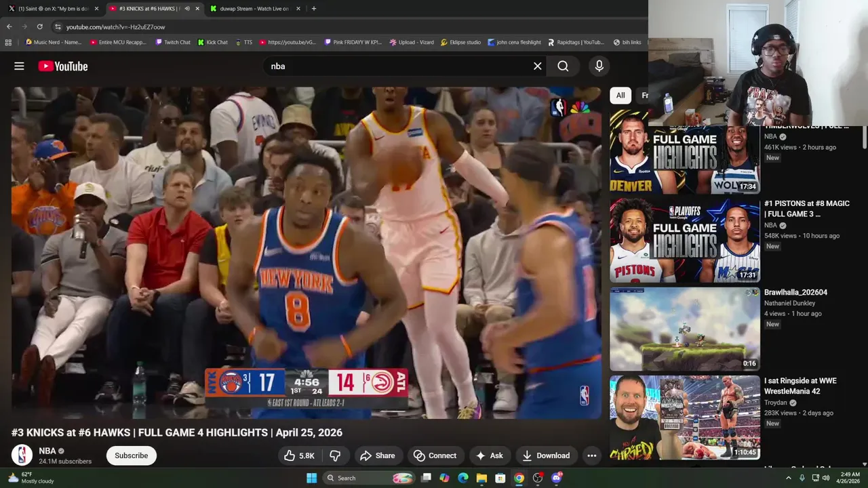Open the Upload - Vizard bookmark
Viewport: 868px width, 488px height.
[x=412, y=42]
